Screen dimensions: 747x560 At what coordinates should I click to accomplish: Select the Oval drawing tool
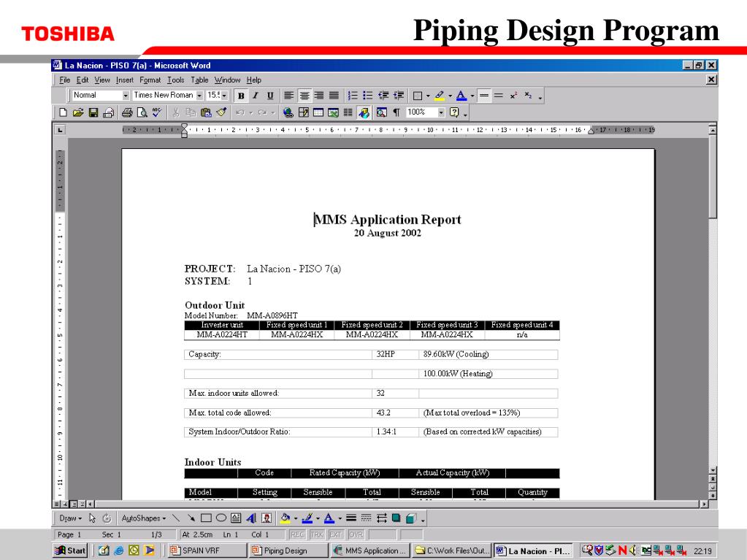coord(221,518)
